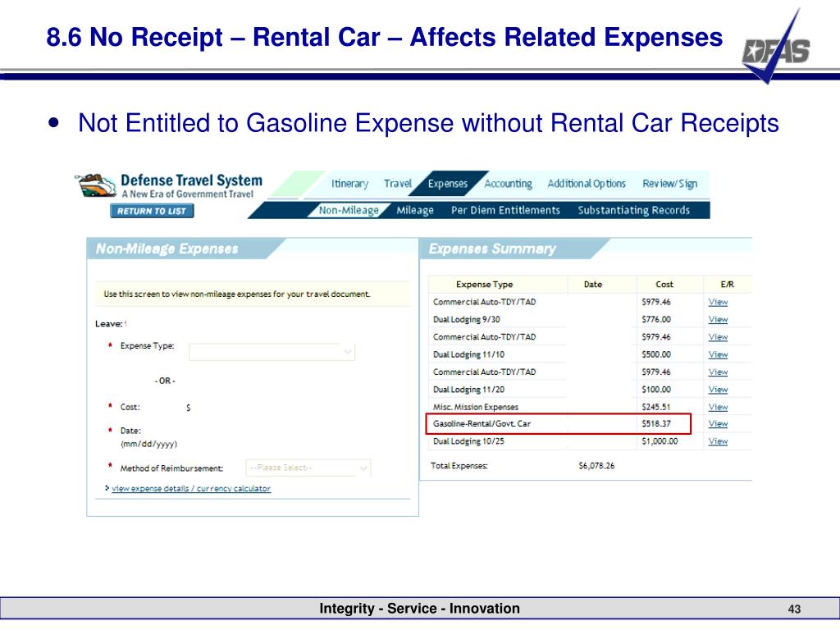Select the Non-Mileage sub-tab
This screenshot has width=840, height=630.
[x=349, y=211]
